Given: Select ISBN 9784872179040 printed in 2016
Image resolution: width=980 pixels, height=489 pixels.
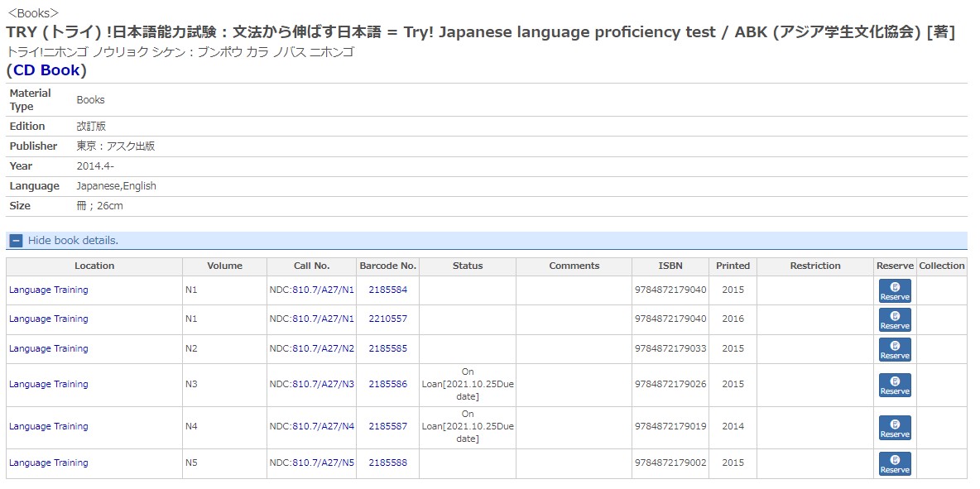Looking at the screenshot, I should point(670,319).
